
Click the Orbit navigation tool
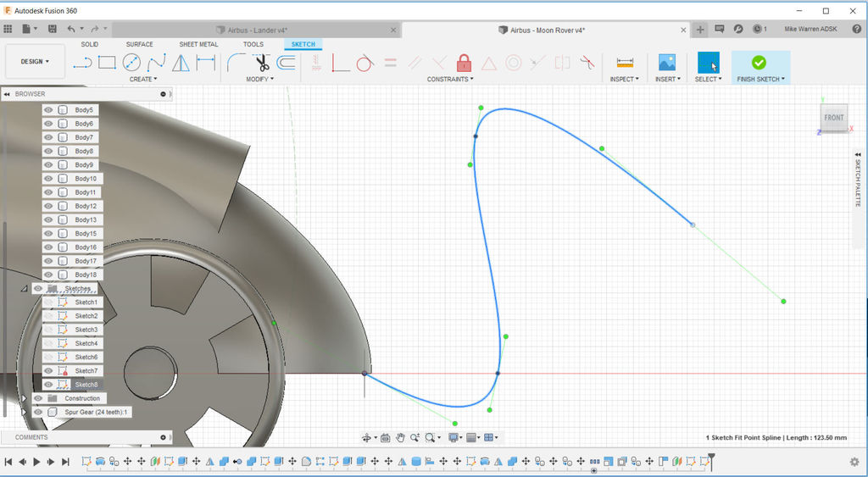point(366,438)
